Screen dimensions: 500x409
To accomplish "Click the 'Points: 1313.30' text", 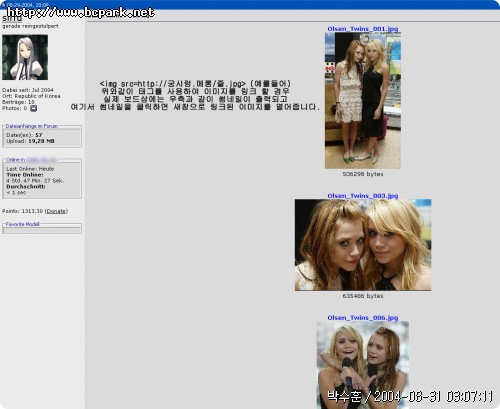I will 22,211.
